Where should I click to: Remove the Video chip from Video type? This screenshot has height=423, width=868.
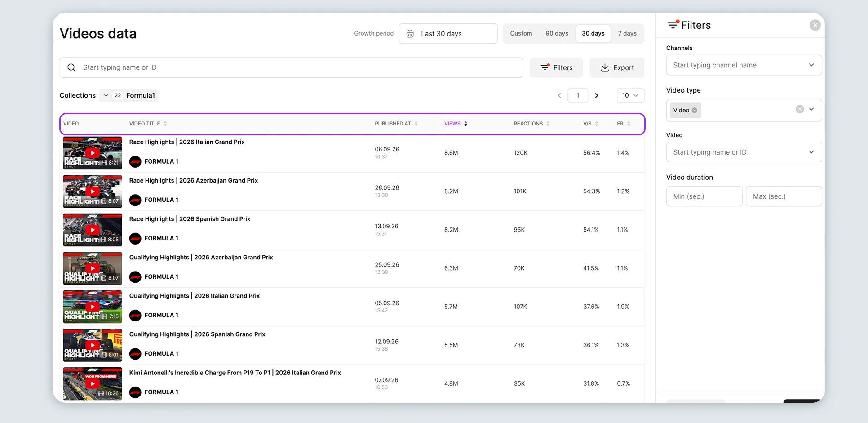pyautogui.click(x=694, y=110)
